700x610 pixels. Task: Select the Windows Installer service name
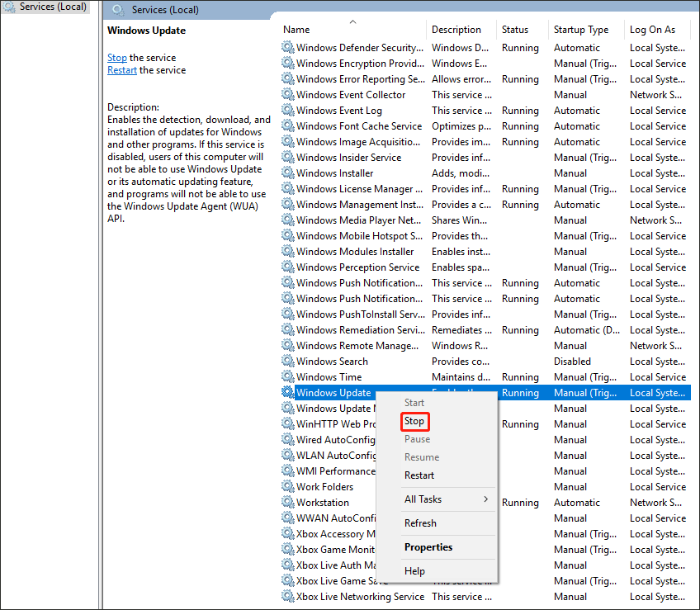pyautogui.click(x=335, y=173)
